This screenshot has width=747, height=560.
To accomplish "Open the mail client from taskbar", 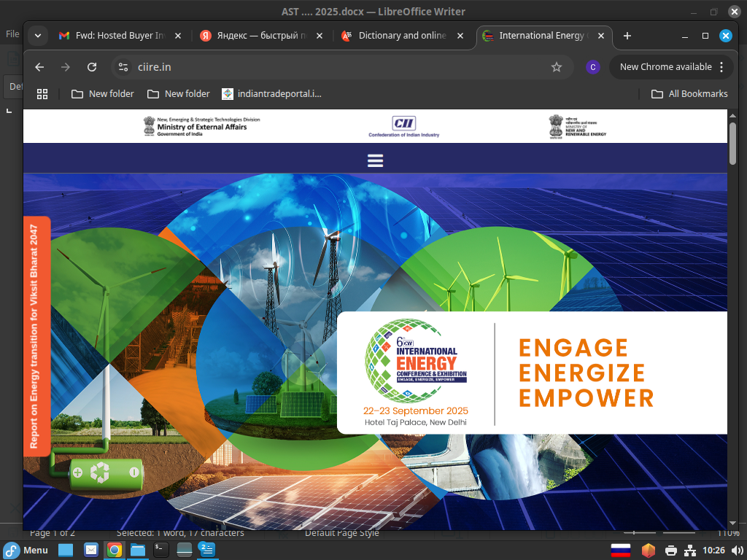I will pyautogui.click(x=90, y=551).
